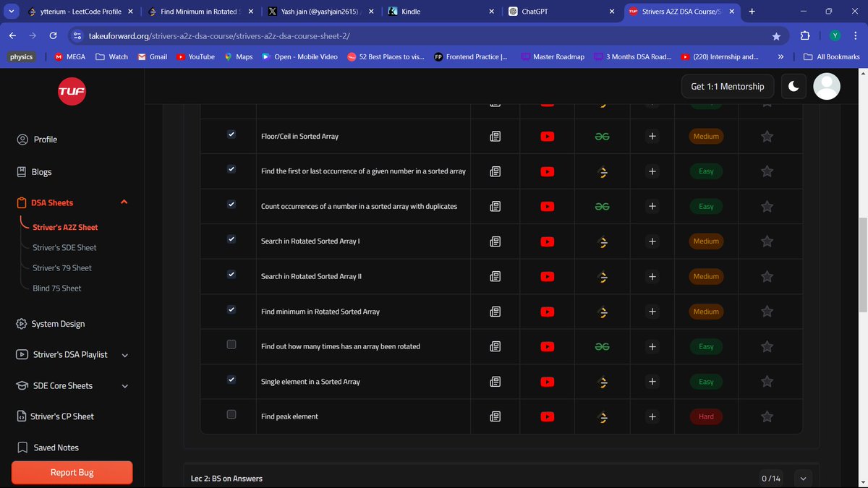The height and width of the screenshot is (488, 868).
Task: Star the Single element in a Sorted Array problem
Action: click(767, 382)
